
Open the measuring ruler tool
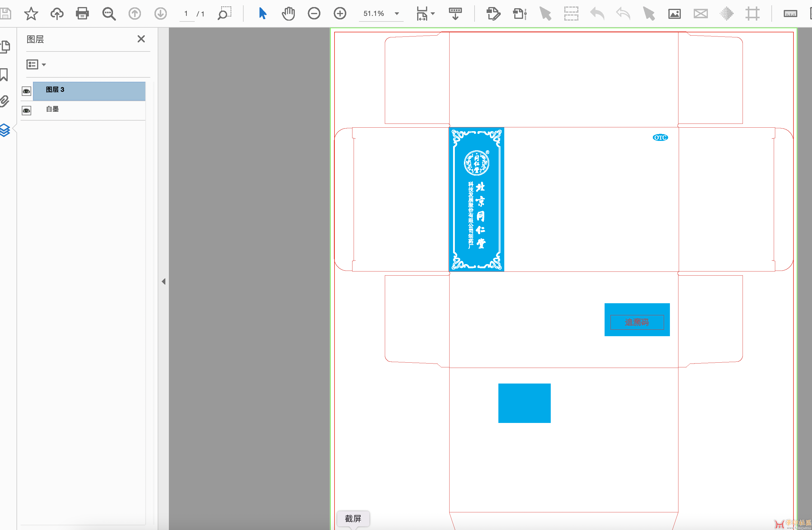point(790,14)
